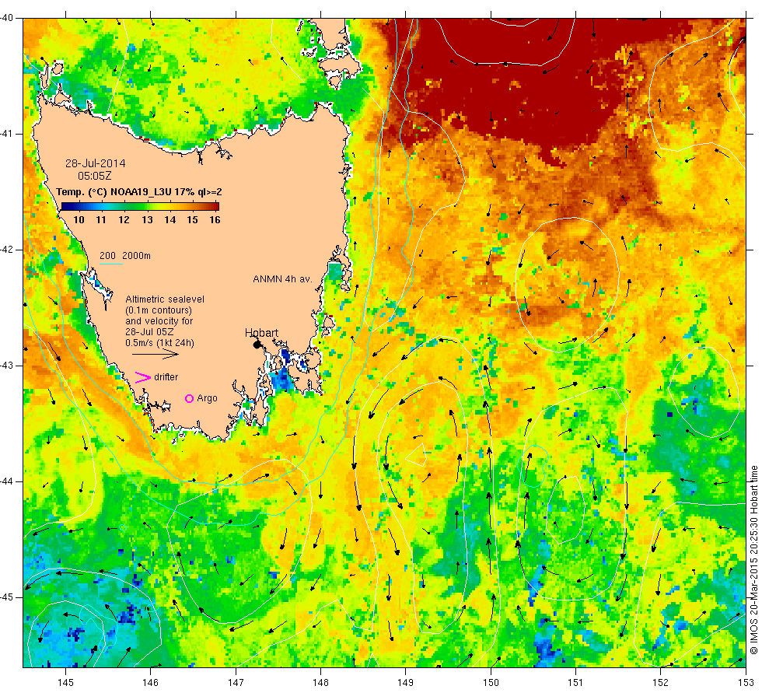Click the colorbar tick value 16
The image size is (762, 700).
[x=215, y=220]
